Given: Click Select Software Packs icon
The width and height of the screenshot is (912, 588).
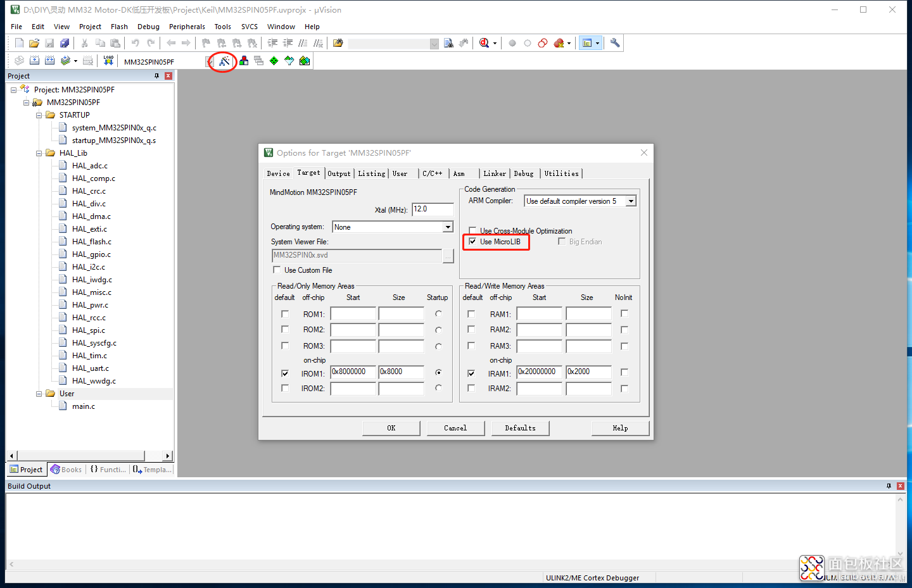Looking at the screenshot, I should (289, 61).
